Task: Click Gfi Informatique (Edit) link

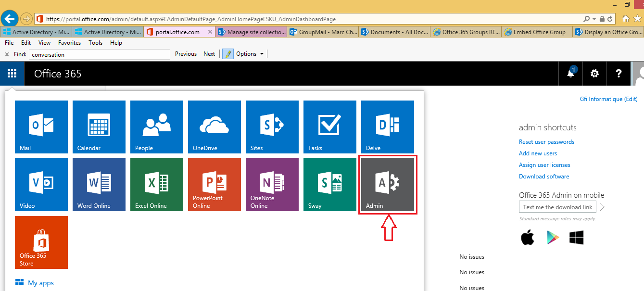Action: pos(608,99)
